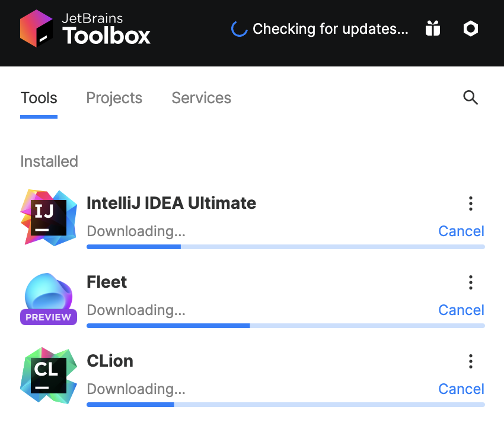Click the IntelliJ IDEA Ultimate icon
The image size is (504, 445).
48,217
